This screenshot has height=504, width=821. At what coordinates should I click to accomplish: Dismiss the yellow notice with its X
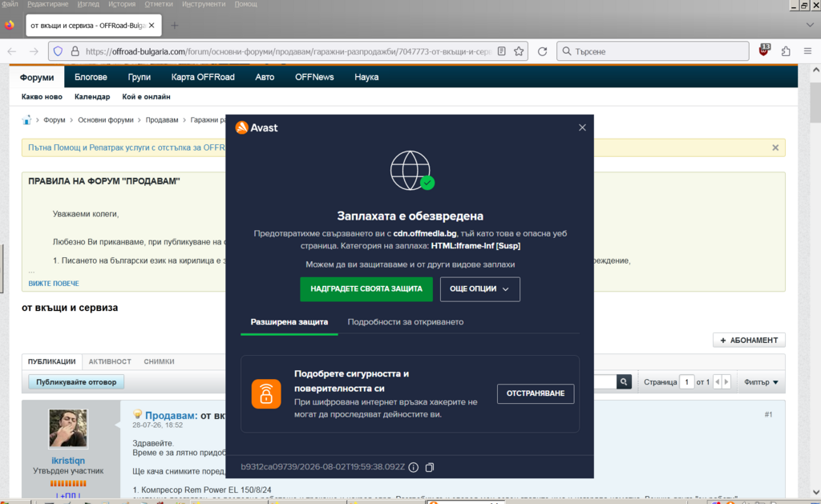click(x=775, y=147)
